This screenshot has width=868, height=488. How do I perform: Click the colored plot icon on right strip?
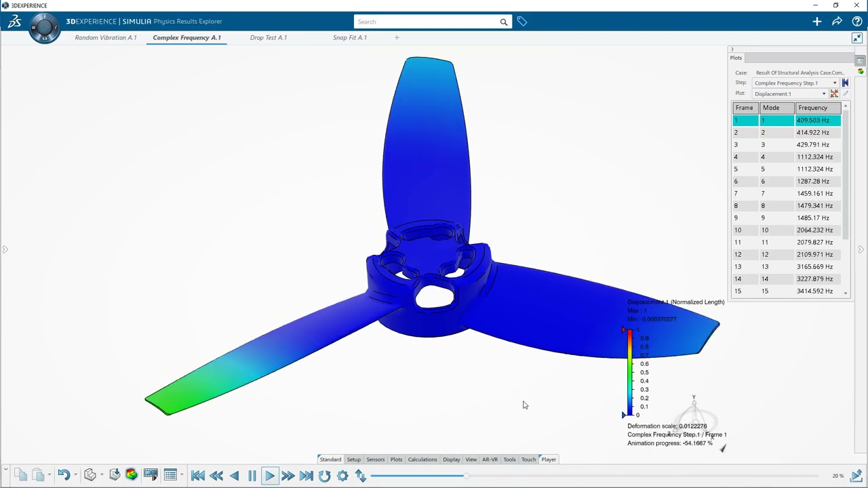pyautogui.click(x=861, y=71)
